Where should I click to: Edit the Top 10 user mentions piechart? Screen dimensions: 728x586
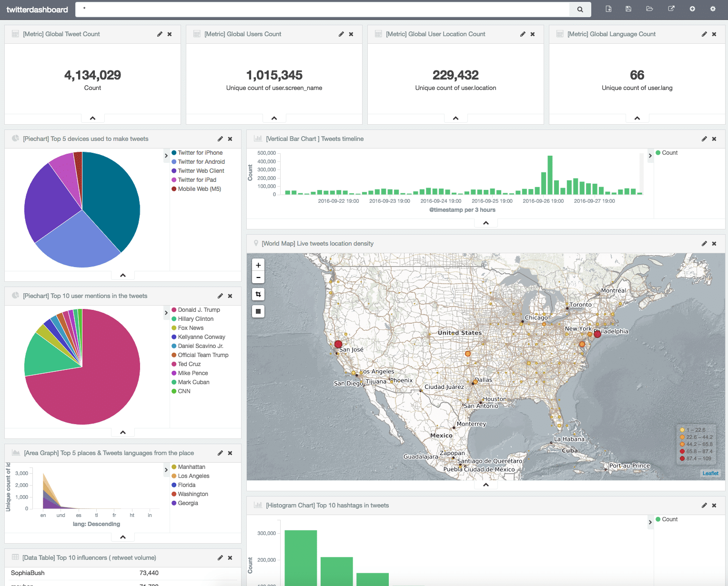[220, 296]
